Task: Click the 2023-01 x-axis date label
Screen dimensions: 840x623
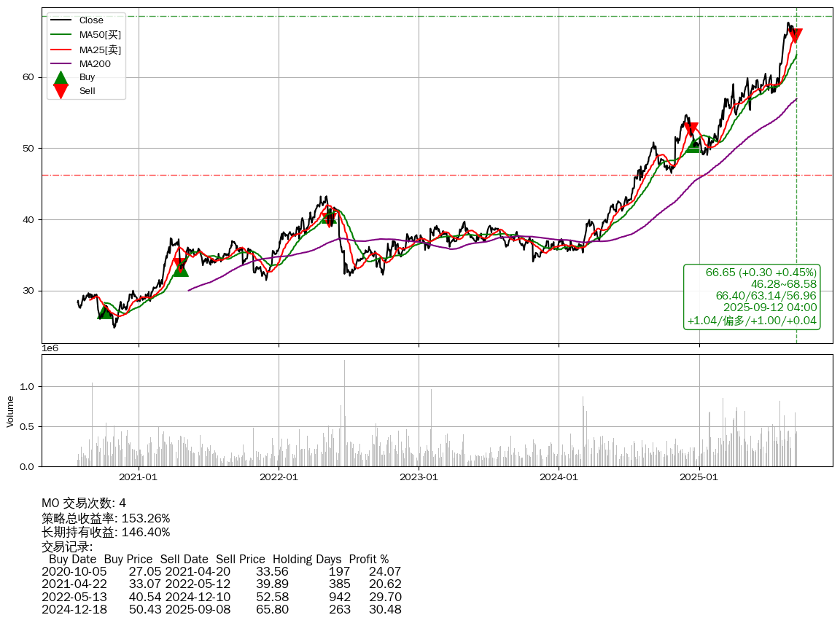Action: tap(419, 477)
